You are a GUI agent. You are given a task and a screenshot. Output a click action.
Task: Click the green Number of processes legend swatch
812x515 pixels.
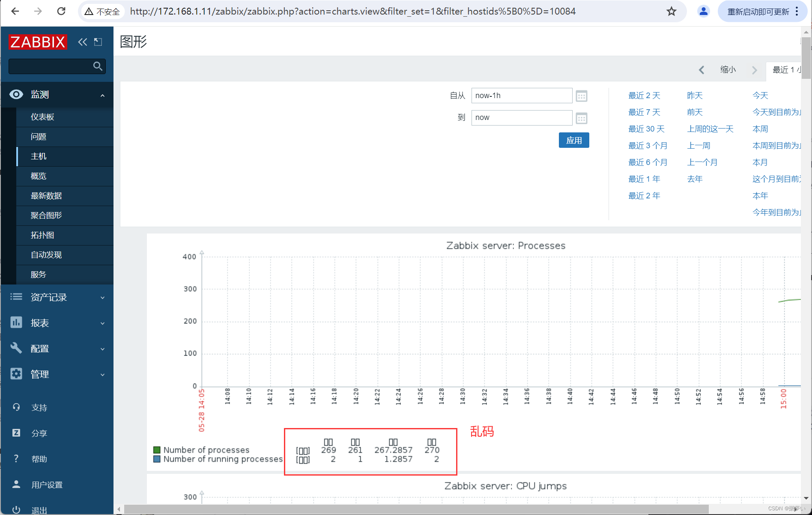click(157, 449)
